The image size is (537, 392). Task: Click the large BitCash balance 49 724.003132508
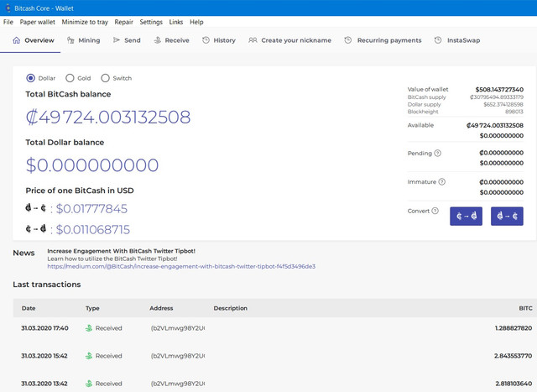click(108, 118)
